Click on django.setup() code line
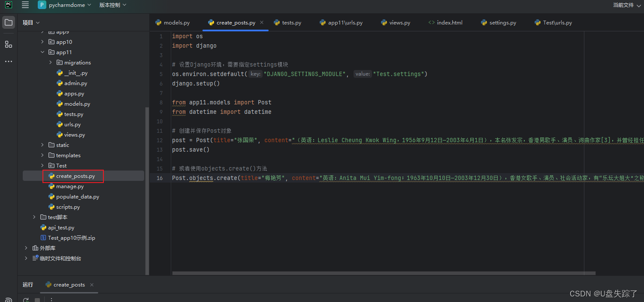644x302 pixels. coord(196,83)
